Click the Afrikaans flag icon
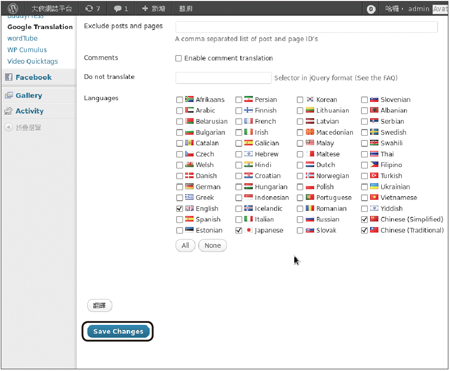The image size is (450, 371). pos(189,99)
